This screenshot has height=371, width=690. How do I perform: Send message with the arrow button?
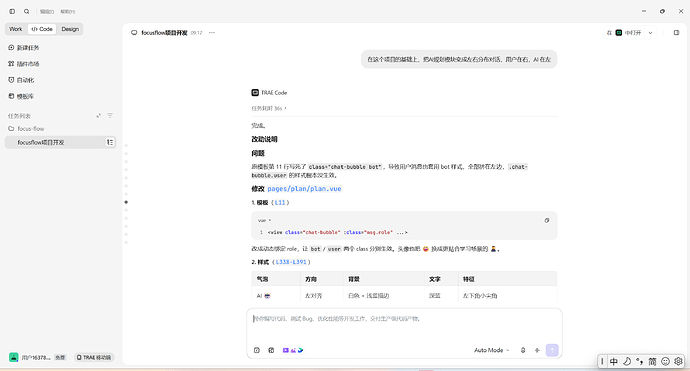click(x=552, y=350)
